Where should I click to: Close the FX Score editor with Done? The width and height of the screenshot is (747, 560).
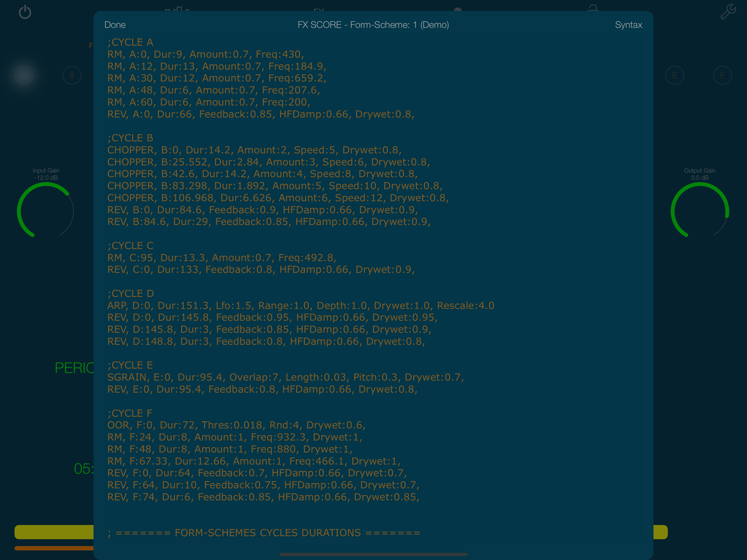click(x=115, y=25)
